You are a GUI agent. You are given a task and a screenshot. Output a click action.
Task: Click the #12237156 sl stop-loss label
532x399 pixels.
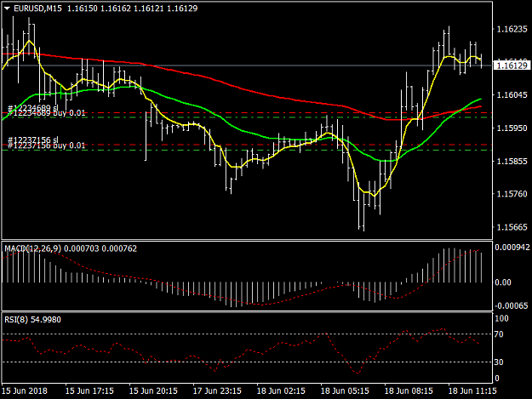point(33,140)
